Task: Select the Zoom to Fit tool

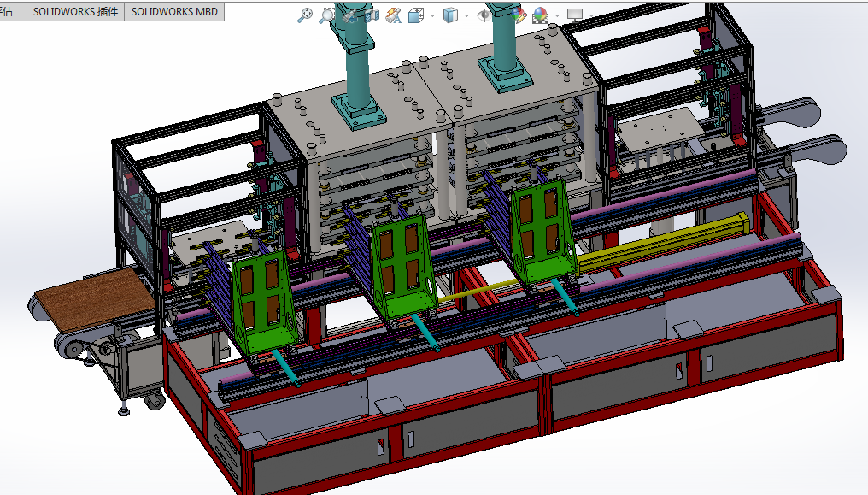Action: point(305,15)
